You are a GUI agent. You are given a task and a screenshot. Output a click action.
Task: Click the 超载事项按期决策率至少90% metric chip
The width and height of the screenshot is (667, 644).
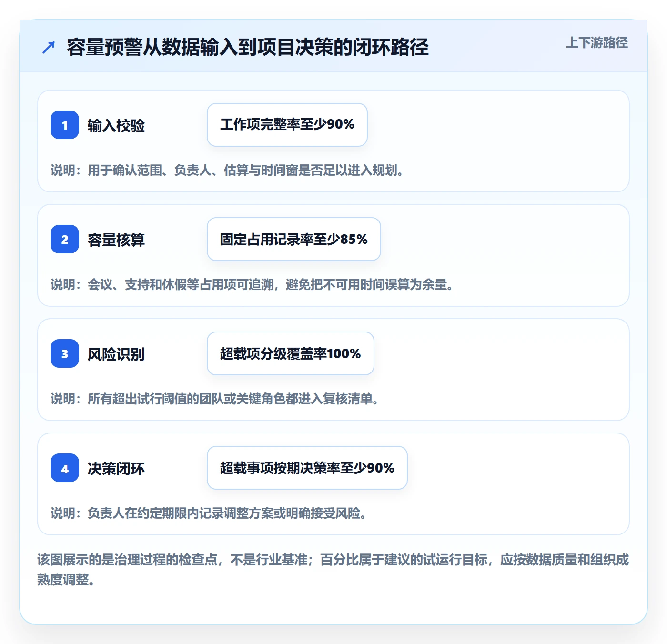(x=307, y=468)
